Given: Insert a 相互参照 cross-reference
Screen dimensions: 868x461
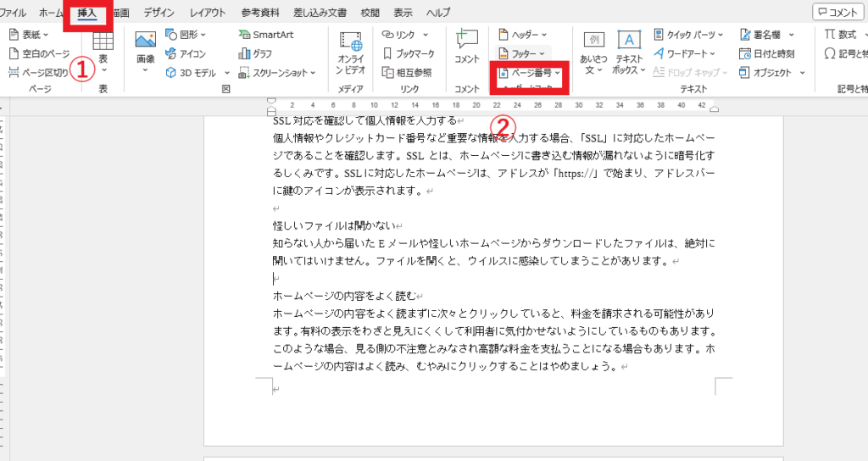Looking at the screenshot, I should pos(407,73).
